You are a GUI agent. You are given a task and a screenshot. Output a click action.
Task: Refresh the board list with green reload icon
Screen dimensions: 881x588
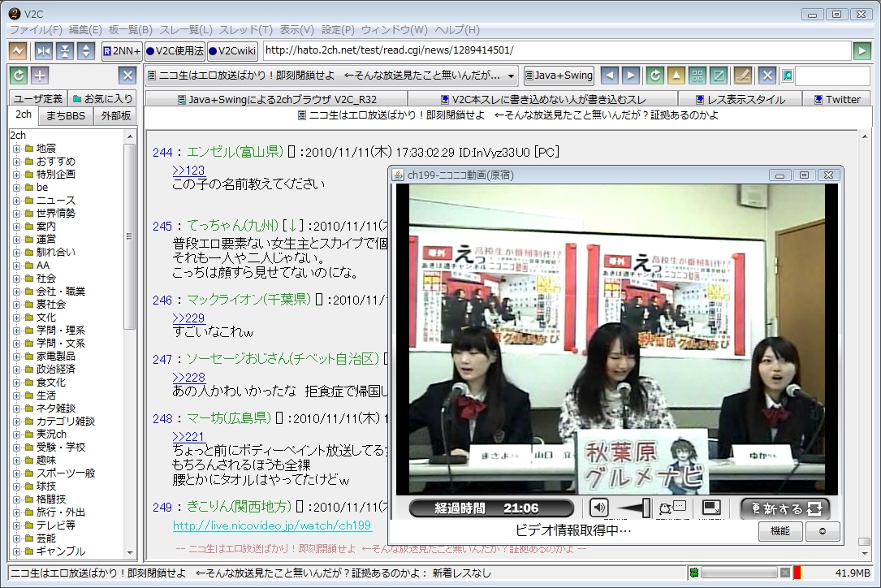tap(19, 76)
